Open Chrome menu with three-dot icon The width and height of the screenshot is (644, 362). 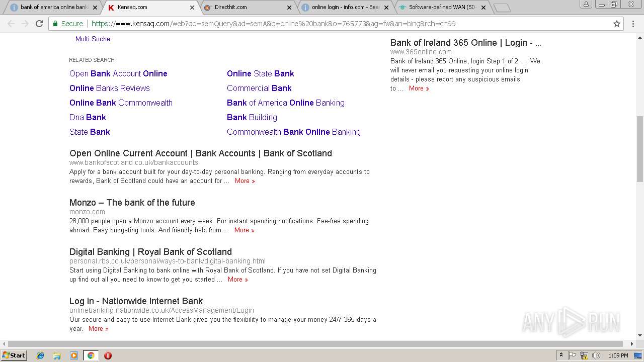click(x=633, y=24)
